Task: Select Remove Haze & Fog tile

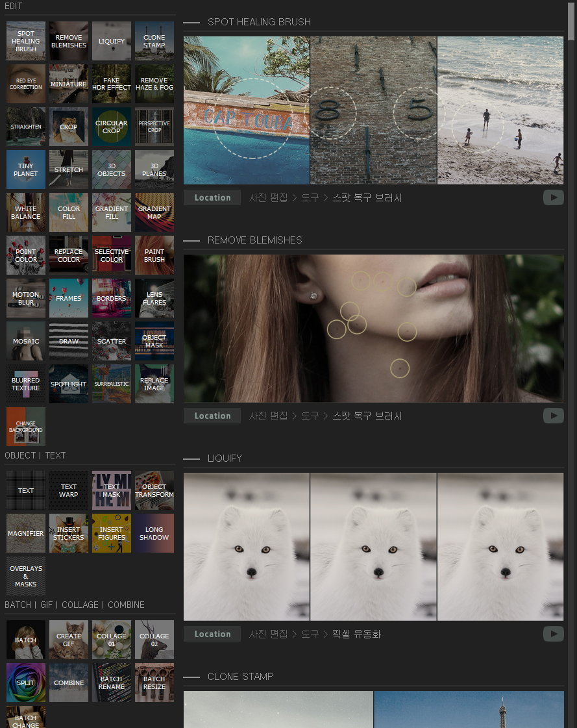Action: click(154, 84)
